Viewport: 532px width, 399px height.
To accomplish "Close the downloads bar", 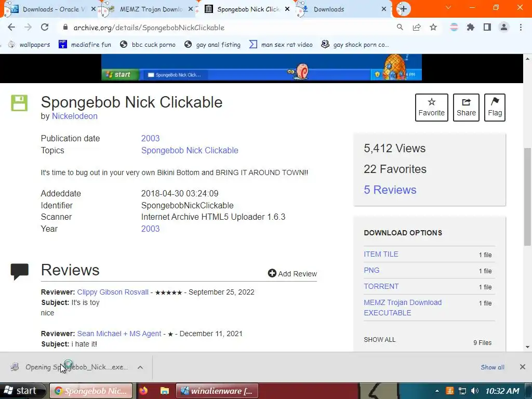I will (523, 367).
